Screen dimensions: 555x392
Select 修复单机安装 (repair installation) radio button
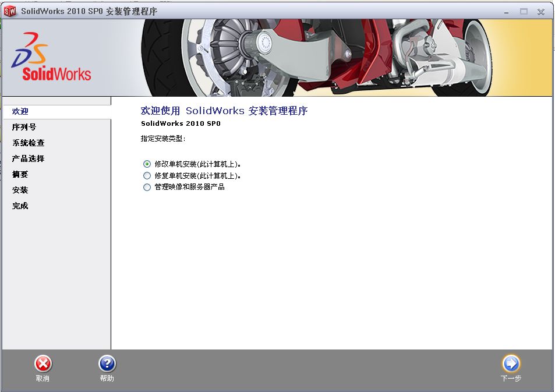point(147,176)
